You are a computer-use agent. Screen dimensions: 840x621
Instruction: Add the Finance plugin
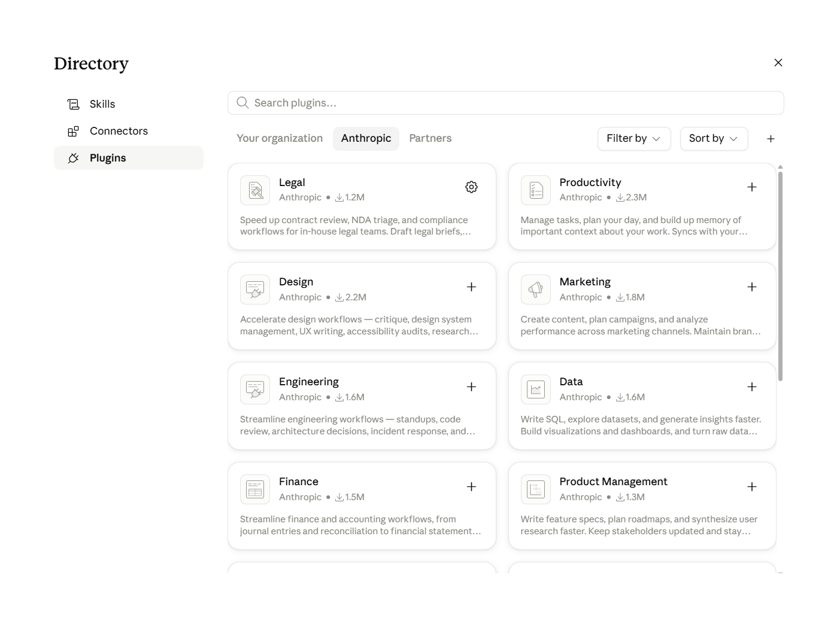tap(471, 487)
